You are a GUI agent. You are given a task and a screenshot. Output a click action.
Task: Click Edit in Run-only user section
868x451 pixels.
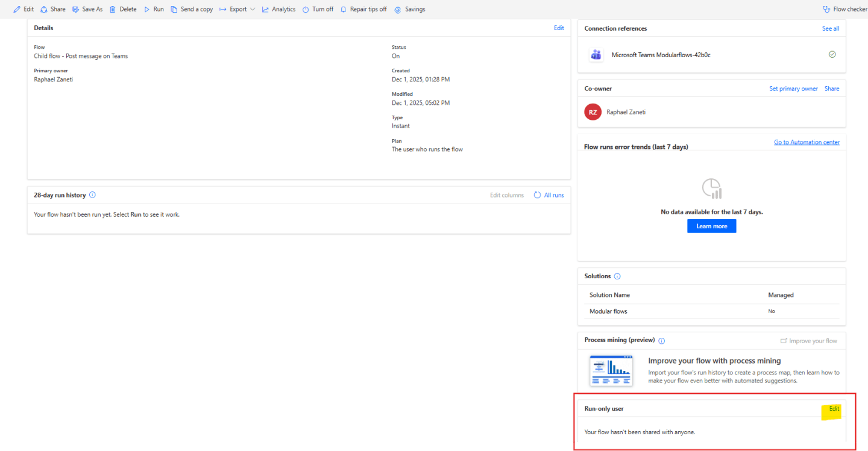pos(834,409)
